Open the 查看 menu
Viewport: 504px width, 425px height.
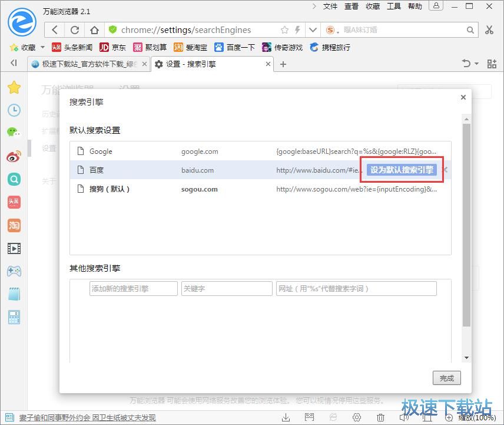coord(352,6)
